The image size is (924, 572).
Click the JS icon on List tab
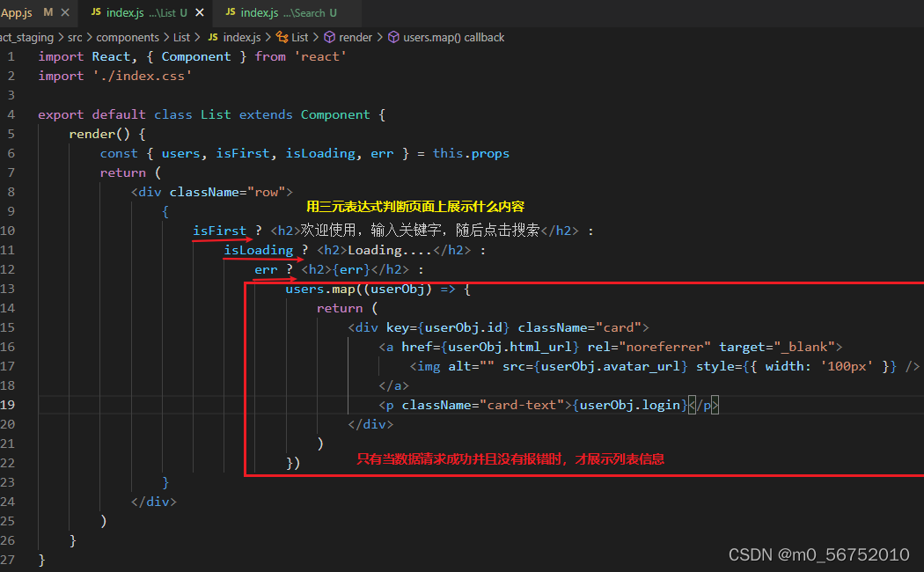96,12
